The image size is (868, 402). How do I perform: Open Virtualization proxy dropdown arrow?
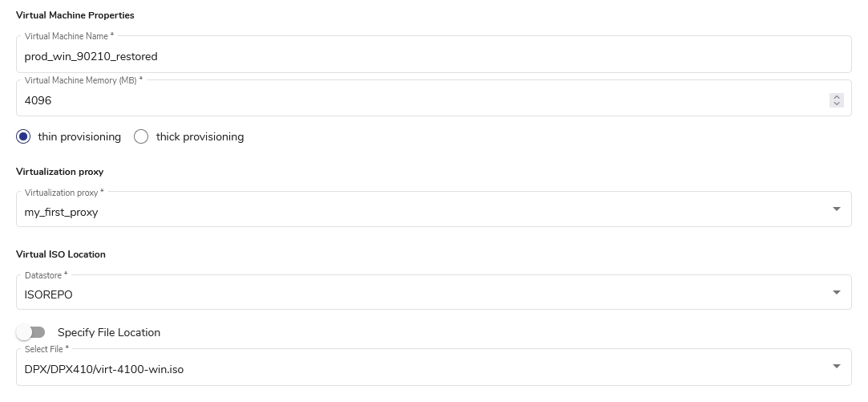(836, 209)
